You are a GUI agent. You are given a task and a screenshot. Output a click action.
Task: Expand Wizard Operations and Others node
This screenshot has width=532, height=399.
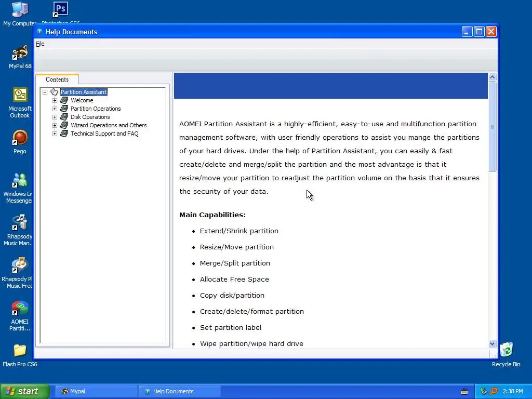(x=55, y=125)
